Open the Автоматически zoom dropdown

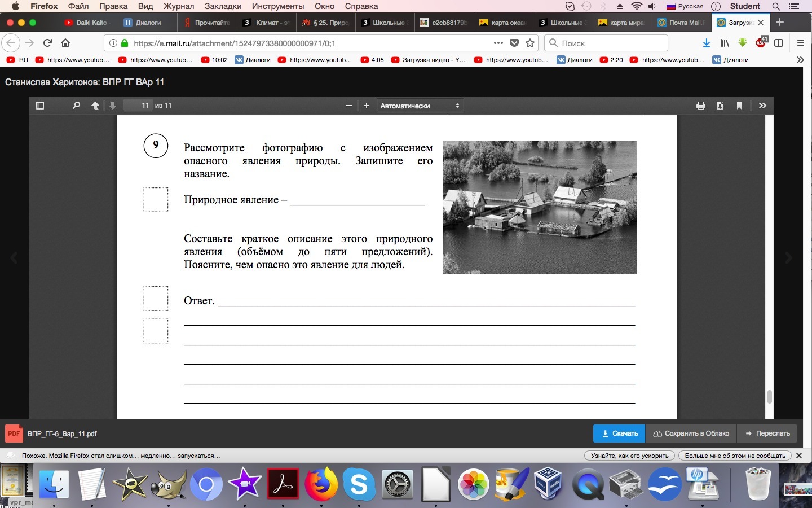point(420,106)
